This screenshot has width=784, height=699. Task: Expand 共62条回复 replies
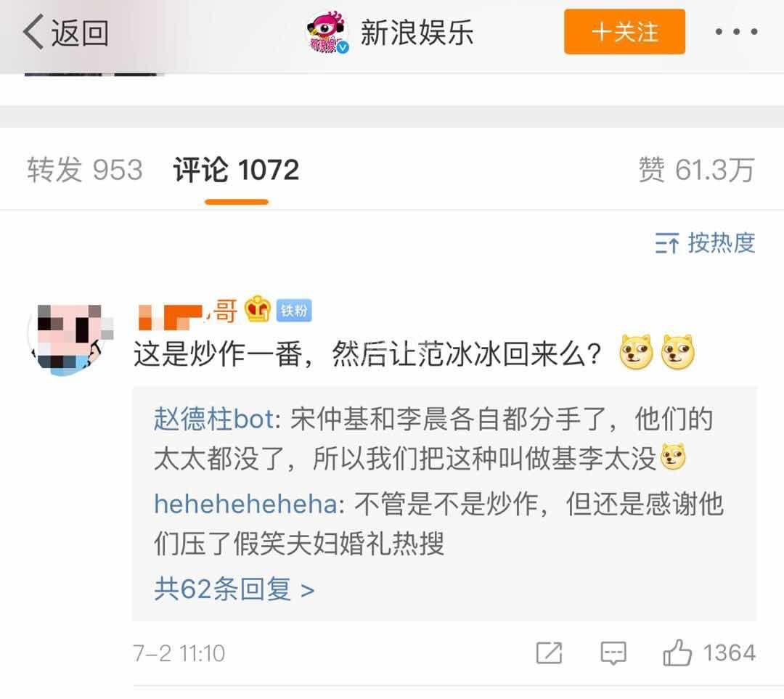[x=234, y=589]
